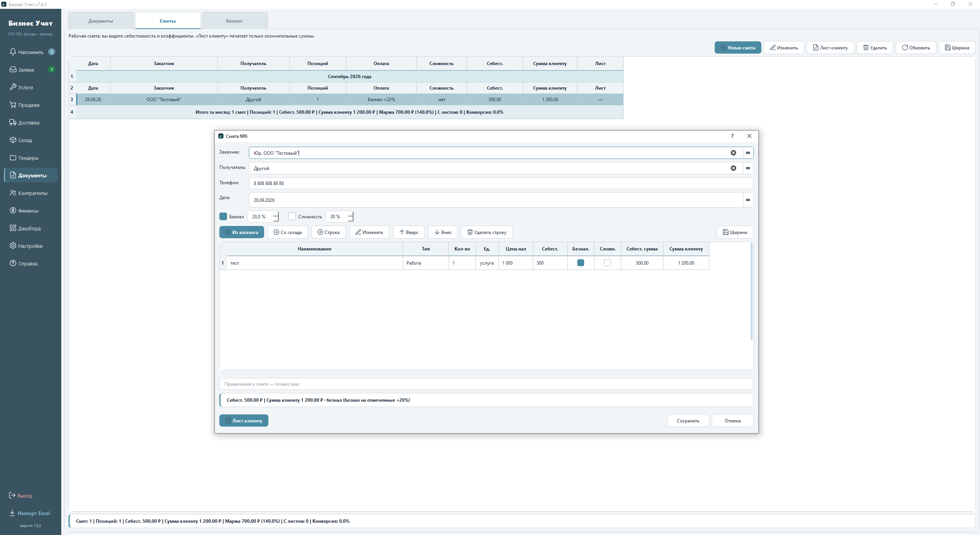The image size is (980, 535).
Task: Click the Удалить строку button
Action: pyautogui.click(x=487, y=232)
